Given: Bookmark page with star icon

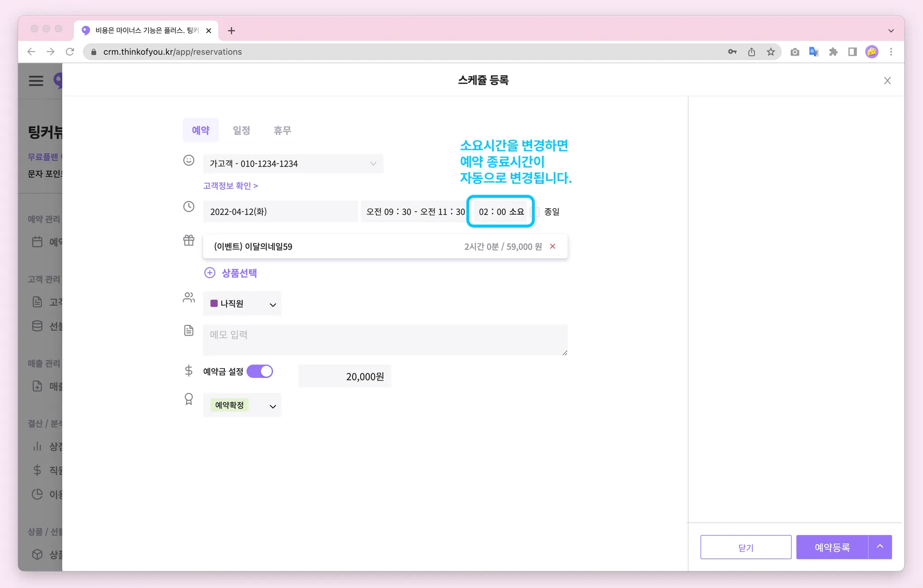Looking at the screenshot, I should tap(771, 52).
